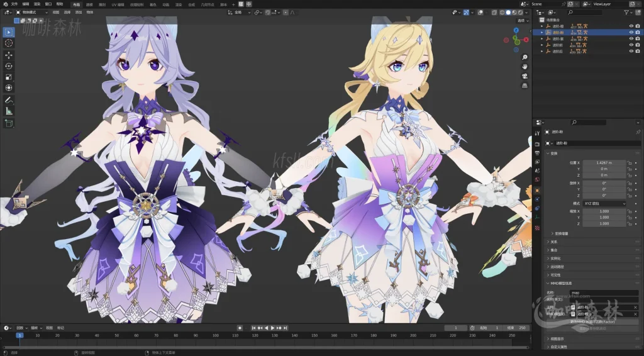
Task: Open the Object Constraints properties tab
Action: (537, 208)
